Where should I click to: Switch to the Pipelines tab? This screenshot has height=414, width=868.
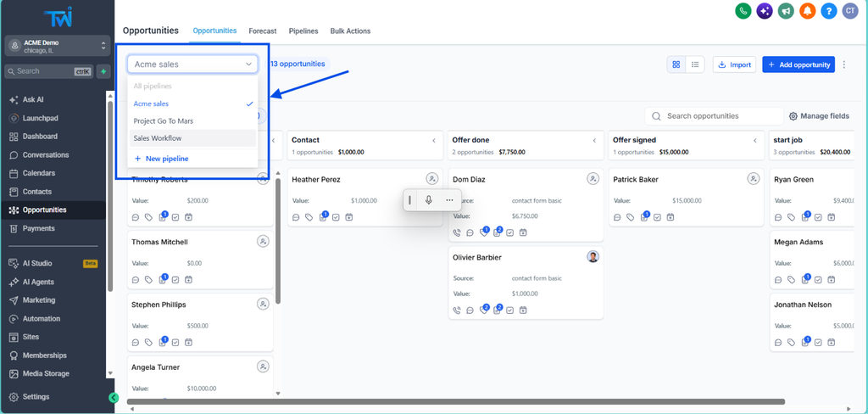pyautogui.click(x=303, y=31)
